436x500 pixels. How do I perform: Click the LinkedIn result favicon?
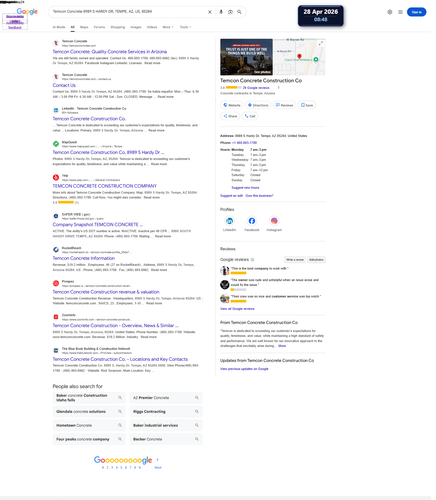coord(56,110)
